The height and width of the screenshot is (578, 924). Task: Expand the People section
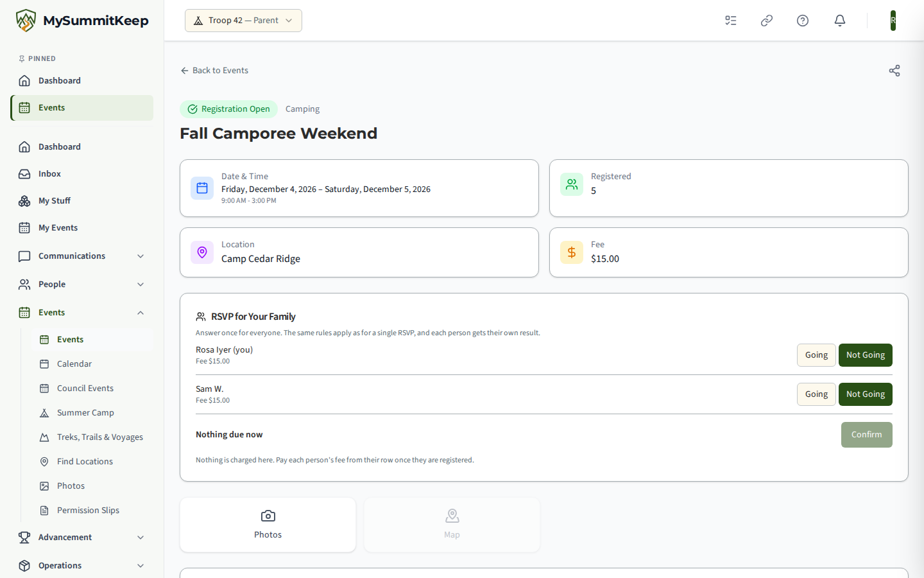point(81,285)
